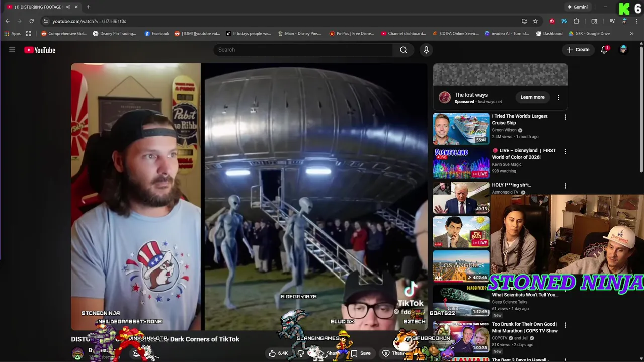This screenshot has height=362, width=644.
Task: Go back with the browser back arrow
Action: pyautogui.click(x=7, y=21)
